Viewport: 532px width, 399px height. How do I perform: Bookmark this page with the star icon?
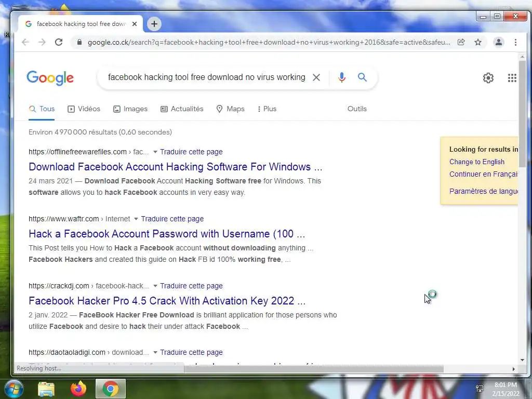pos(478,42)
